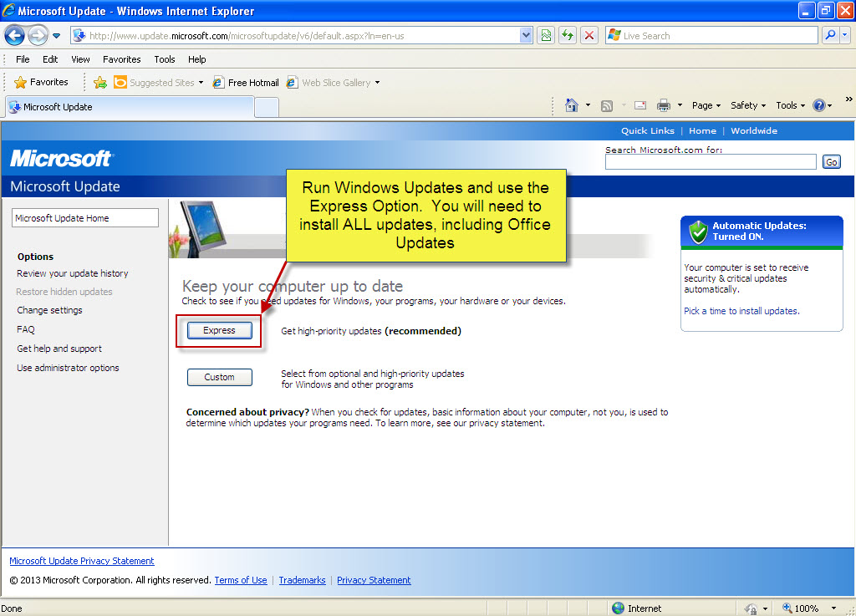Open the recent pages dropdown arrow

56,36
